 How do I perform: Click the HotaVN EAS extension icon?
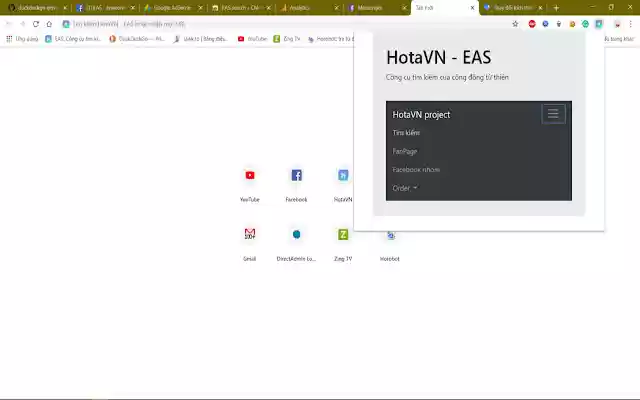point(599,24)
